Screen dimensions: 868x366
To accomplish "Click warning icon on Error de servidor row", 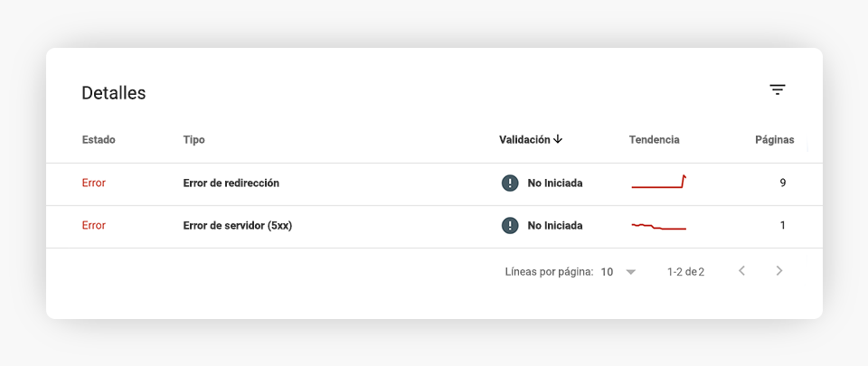I will coord(510,225).
